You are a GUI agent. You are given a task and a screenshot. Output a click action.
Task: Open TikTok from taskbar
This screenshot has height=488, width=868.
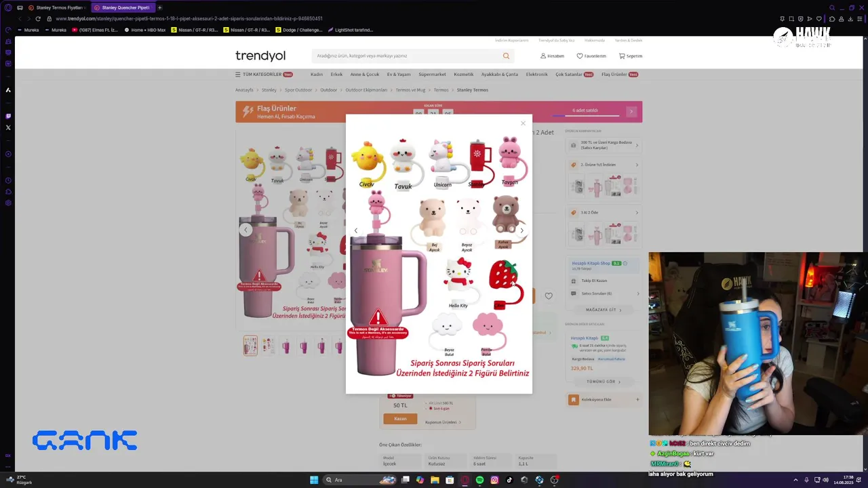point(509,480)
